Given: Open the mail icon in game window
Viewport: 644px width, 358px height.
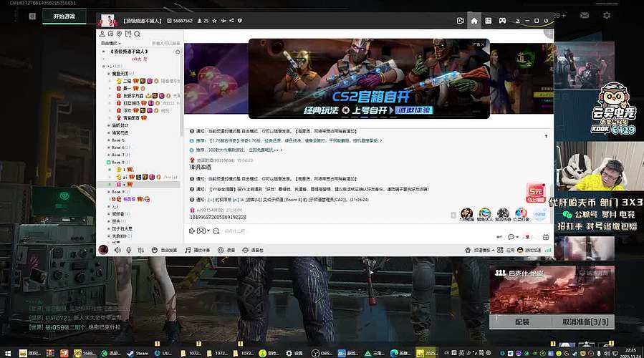Looking at the screenshot, I should (x=585, y=15).
